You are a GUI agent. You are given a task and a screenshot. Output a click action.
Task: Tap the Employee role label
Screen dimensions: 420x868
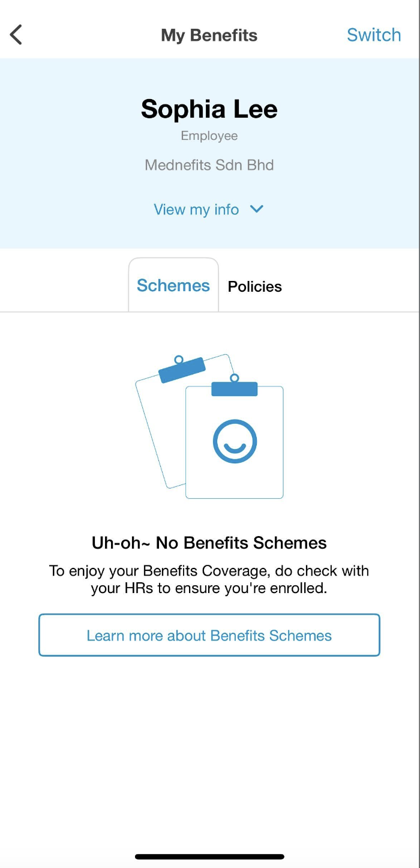click(209, 136)
